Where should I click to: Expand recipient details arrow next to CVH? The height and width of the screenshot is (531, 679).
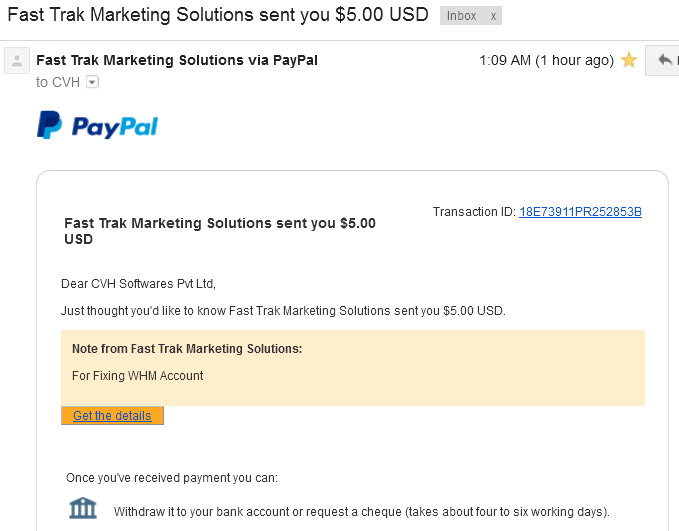pos(92,82)
